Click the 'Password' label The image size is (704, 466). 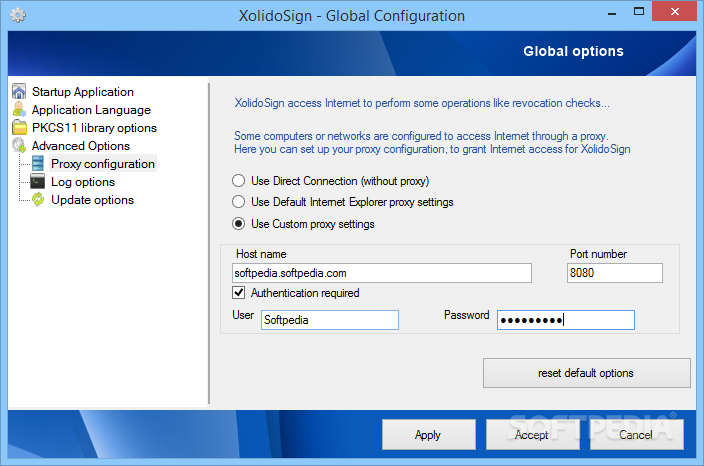[466, 315]
